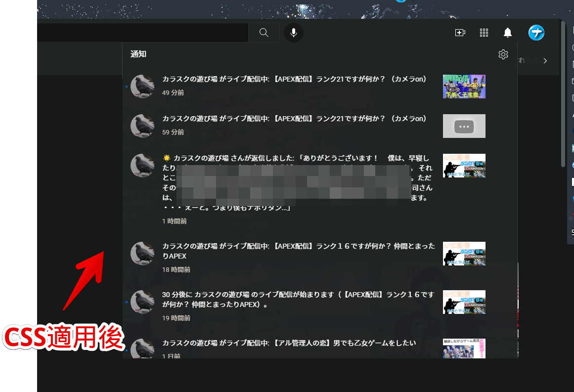Screen dimensions: 574x392
Task: Open the 59 分前 live stream notification
Action: click(x=319, y=126)
